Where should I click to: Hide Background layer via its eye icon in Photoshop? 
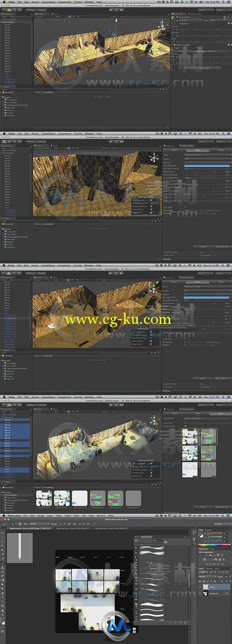(x=200, y=593)
